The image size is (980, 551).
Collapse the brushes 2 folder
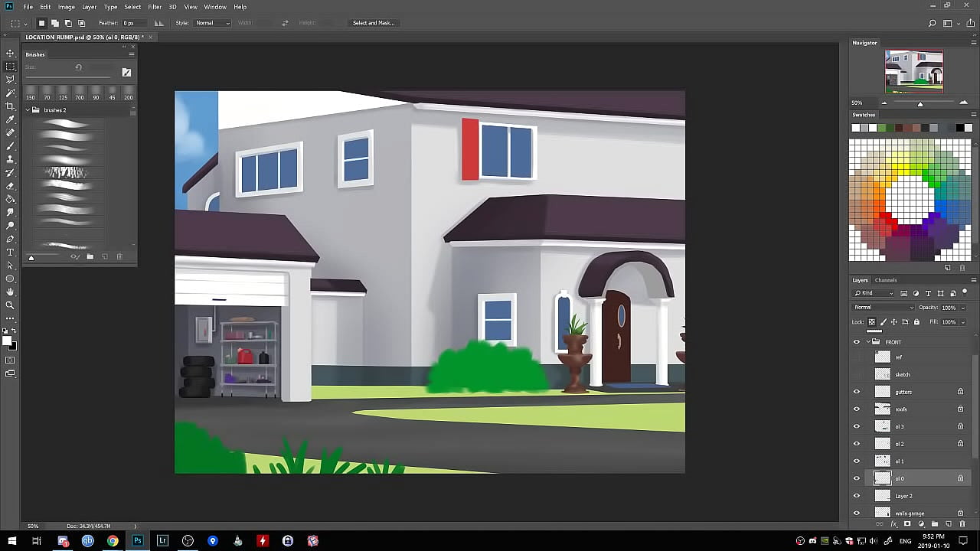click(x=28, y=110)
